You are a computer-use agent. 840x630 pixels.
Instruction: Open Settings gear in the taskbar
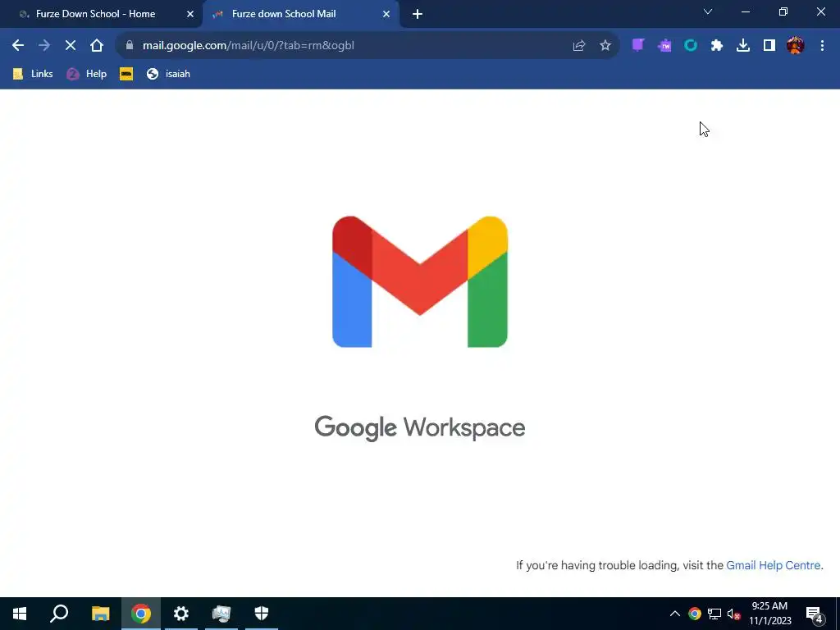181,614
